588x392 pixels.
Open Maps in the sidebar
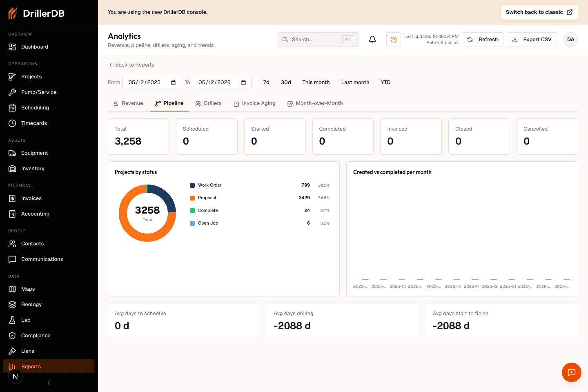(49, 289)
